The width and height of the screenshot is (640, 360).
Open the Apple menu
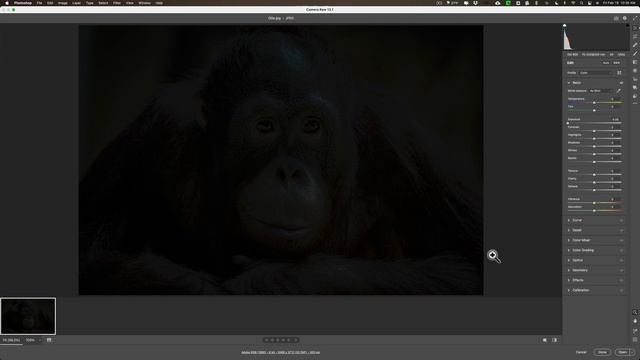pos(7,3)
